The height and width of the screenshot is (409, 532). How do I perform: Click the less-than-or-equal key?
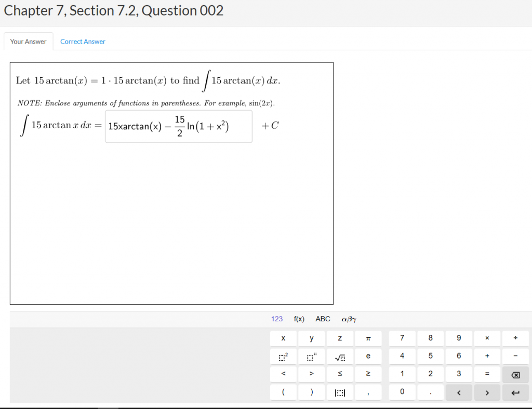click(340, 374)
